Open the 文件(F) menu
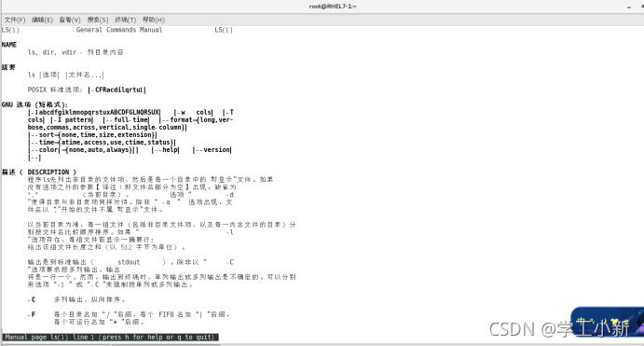The height and width of the screenshot is (346, 644). click(15, 20)
